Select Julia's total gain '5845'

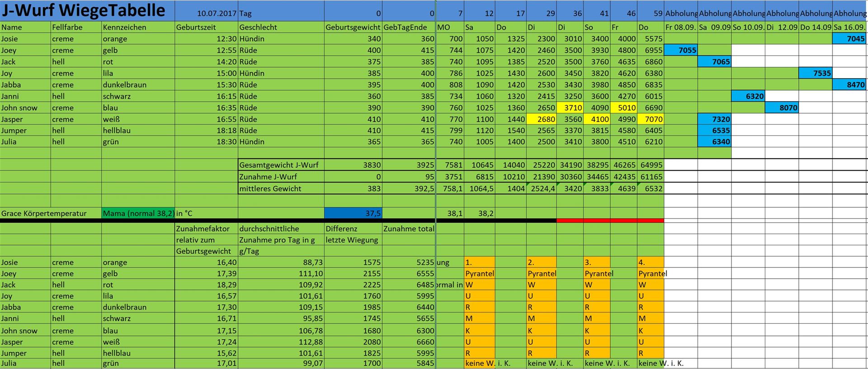click(x=409, y=363)
